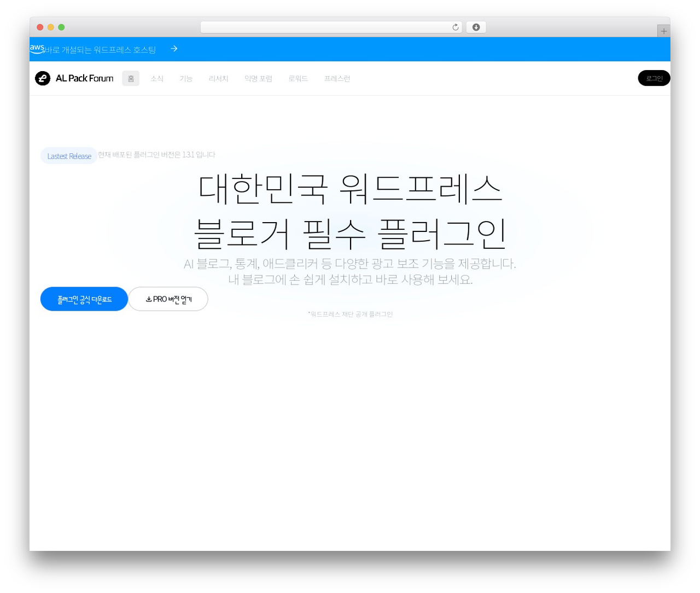The width and height of the screenshot is (700, 593).
Task: Visit the 익명 포럼 page
Action: [x=258, y=78]
